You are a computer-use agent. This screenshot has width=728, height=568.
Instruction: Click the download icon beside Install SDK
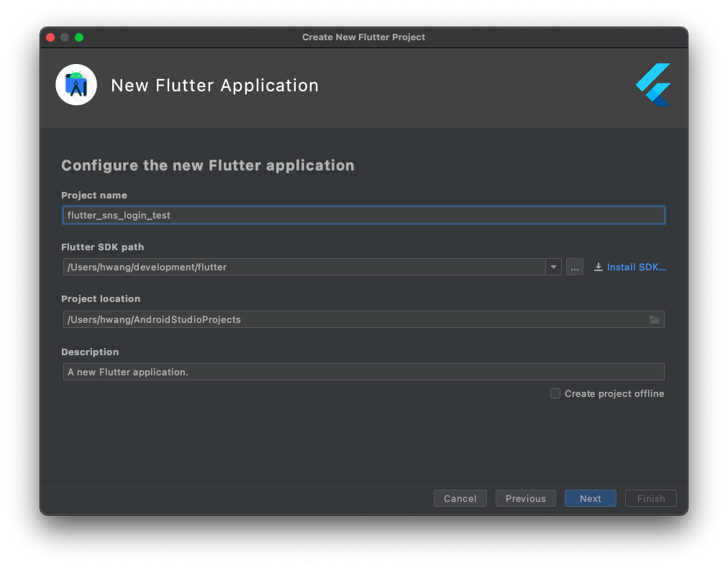[x=599, y=267]
